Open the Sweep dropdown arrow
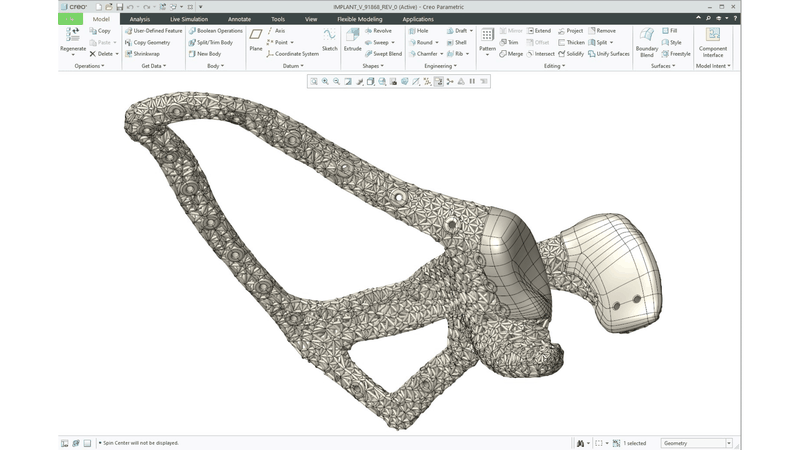Image resolution: width=800 pixels, height=450 pixels. [x=393, y=42]
